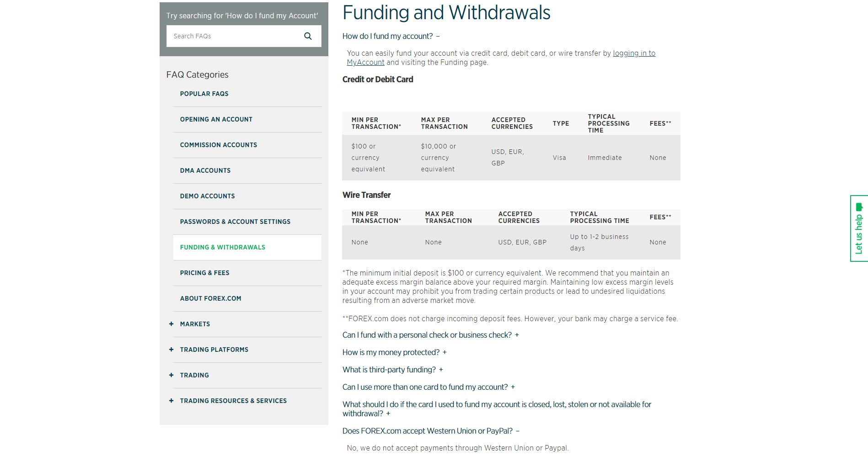868x456 pixels.
Task: Open the Trading Platforms category label
Action: (x=214, y=350)
